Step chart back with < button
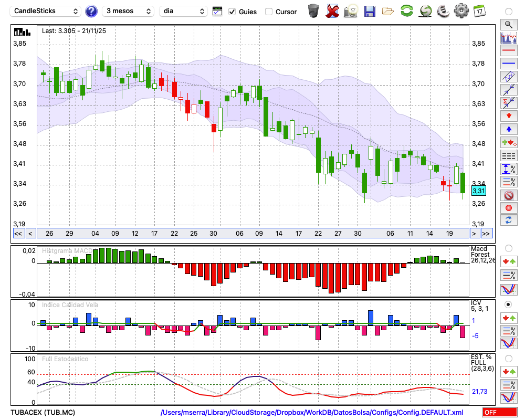 pos(30,234)
